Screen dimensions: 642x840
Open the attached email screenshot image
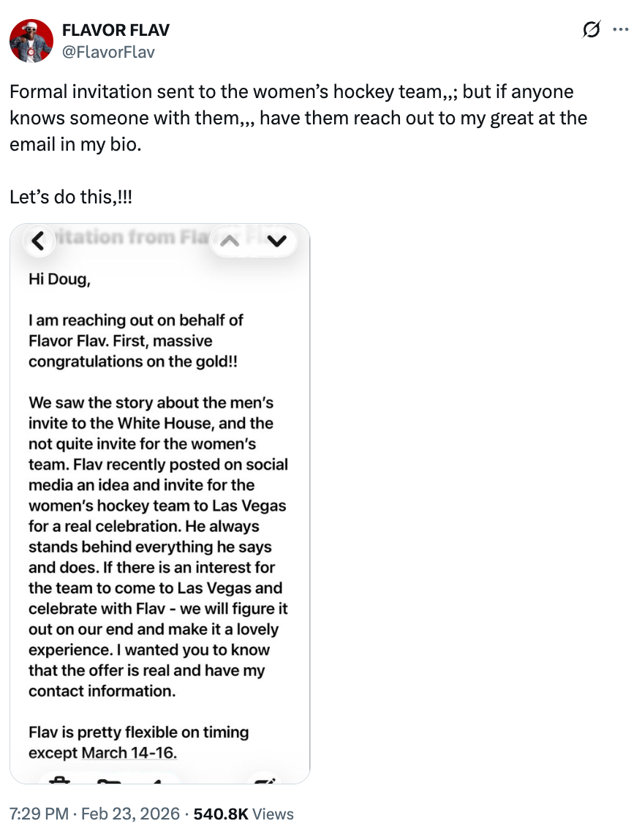[159, 512]
